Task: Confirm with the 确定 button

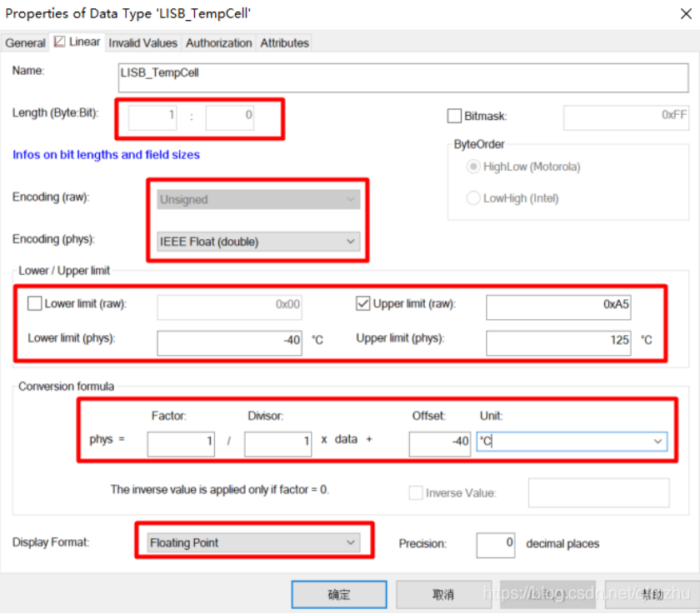Action: point(339,594)
